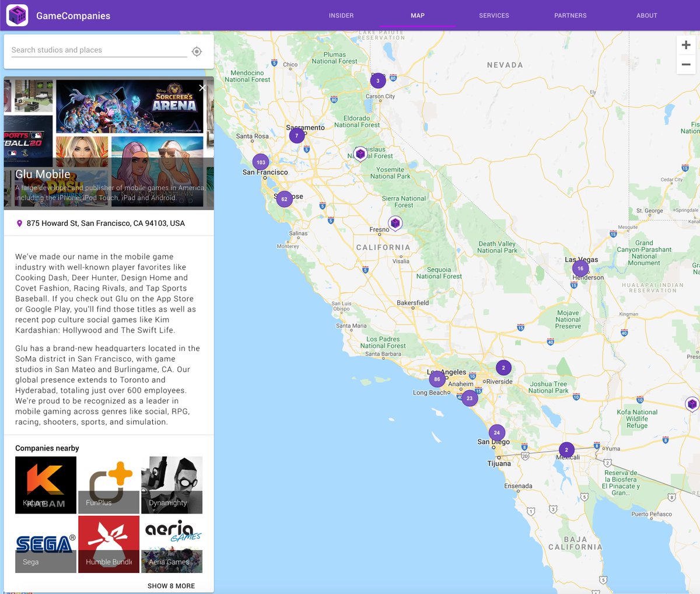This screenshot has width=700, height=594.
Task: Click the Companies nearby heading
Action: coord(47,448)
